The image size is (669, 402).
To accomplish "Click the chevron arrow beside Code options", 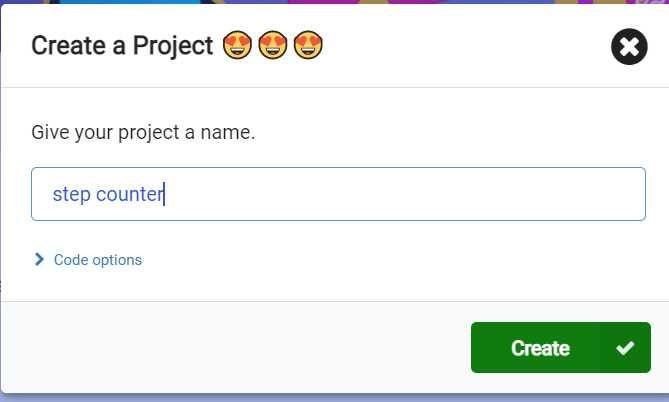I will pyautogui.click(x=39, y=260).
